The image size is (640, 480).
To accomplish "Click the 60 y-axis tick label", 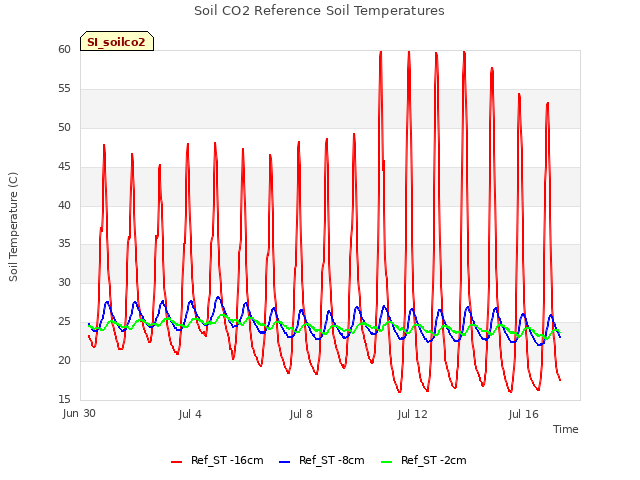I will (x=64, y=49).
